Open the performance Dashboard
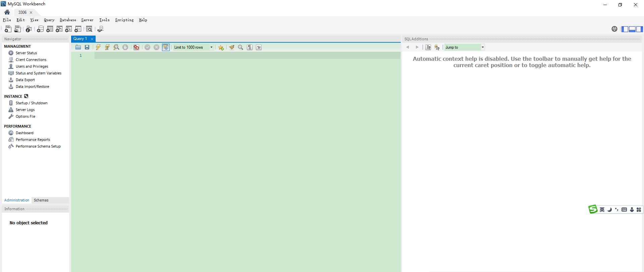The height and width of the screenshot is (272, 644). [24, 133]
